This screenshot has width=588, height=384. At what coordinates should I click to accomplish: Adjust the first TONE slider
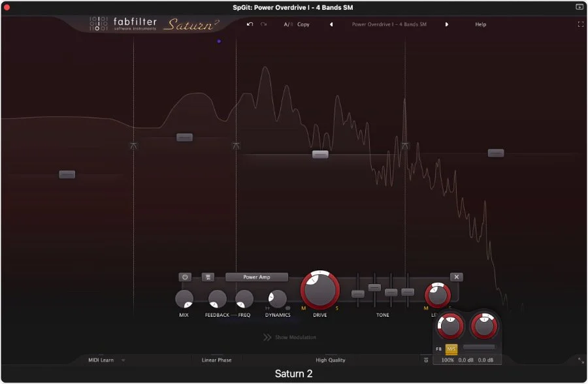click(x=358, y=294)
